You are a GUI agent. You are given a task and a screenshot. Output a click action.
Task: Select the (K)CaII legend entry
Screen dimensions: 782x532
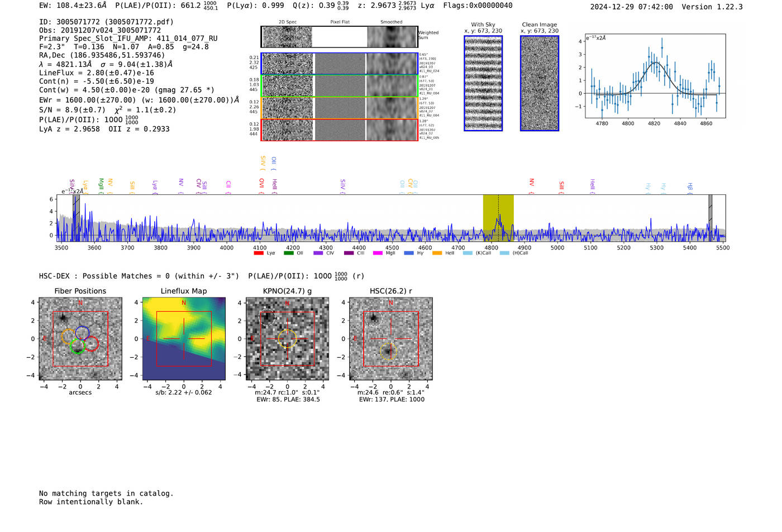click(477, 253)
